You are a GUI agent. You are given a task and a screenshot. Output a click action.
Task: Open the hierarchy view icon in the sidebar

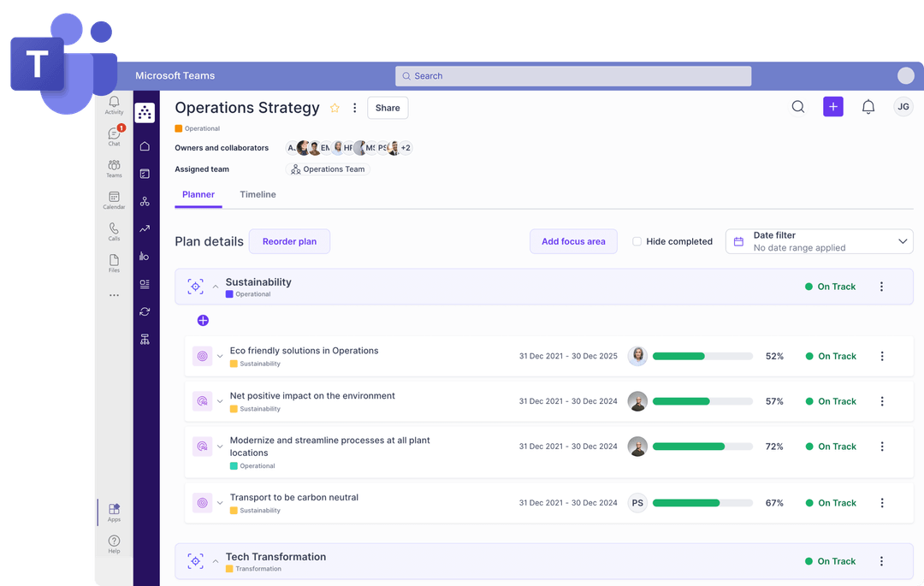click(x=145, y=202)
